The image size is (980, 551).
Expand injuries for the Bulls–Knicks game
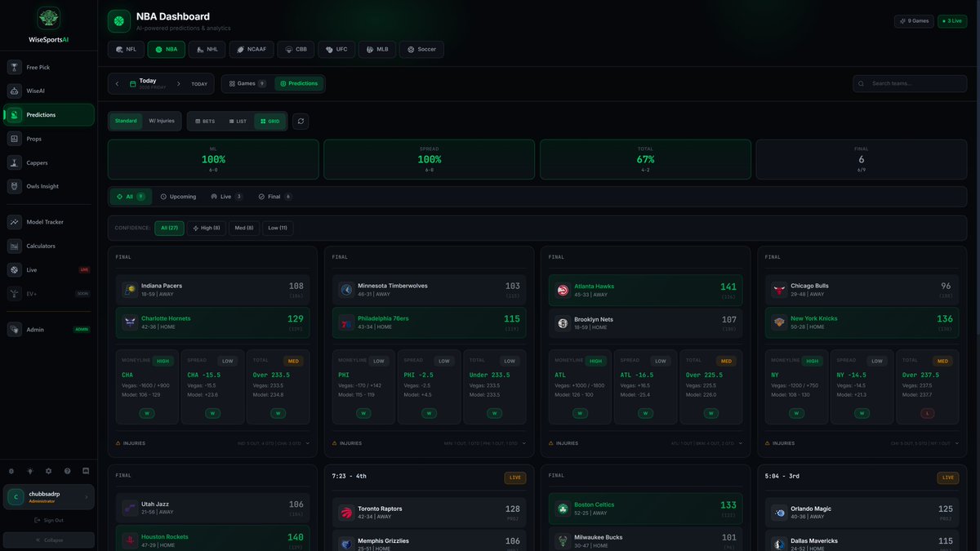click(x=862, y=443)
